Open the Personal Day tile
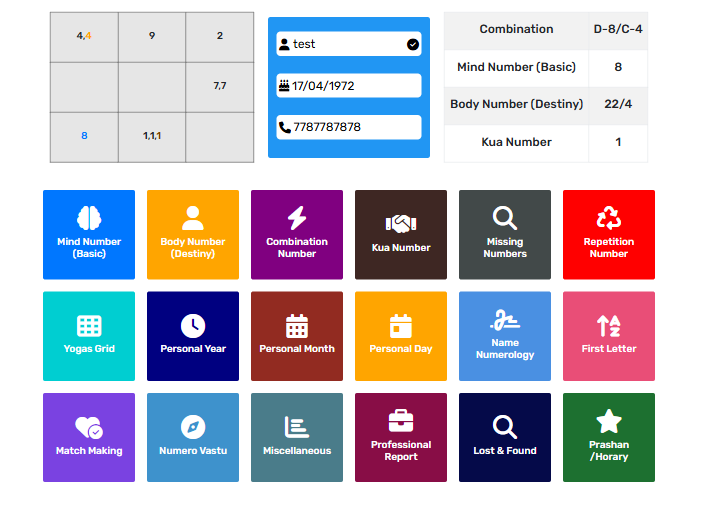The height and width of the screenshot is (506, 709). pos(401,336)
